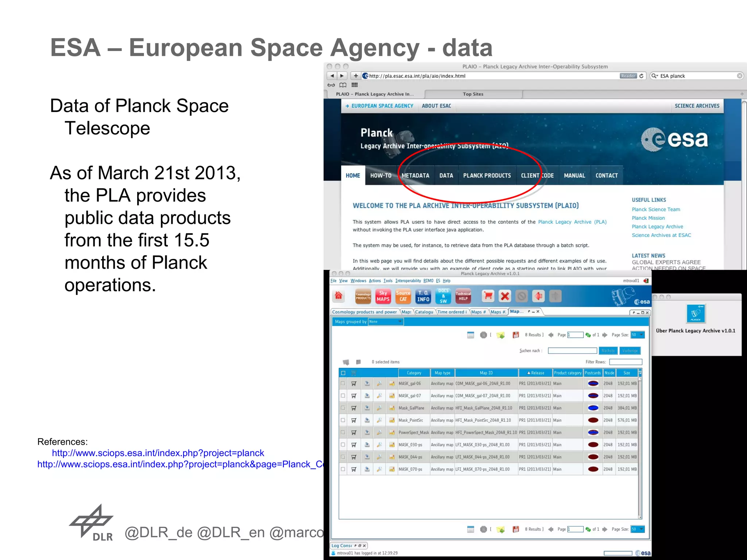The height and width of the screenshot is (560, 747).
Task: Check the Mask_GalPlane row checkbox
Action: (x=343, y=408)
